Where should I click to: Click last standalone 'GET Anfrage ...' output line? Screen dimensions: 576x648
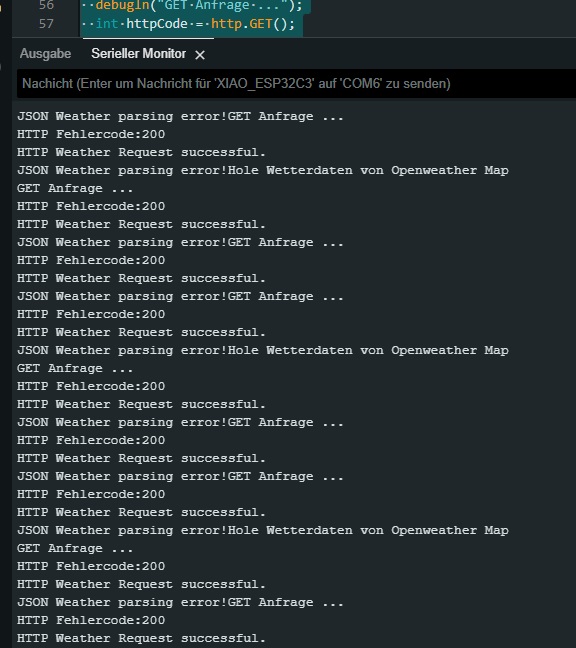pyautogui.click(x=75, y=548)
